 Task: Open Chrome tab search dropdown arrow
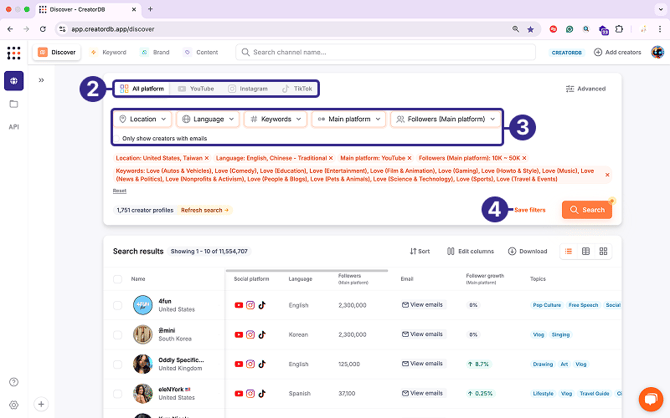[x=660, y=9]
